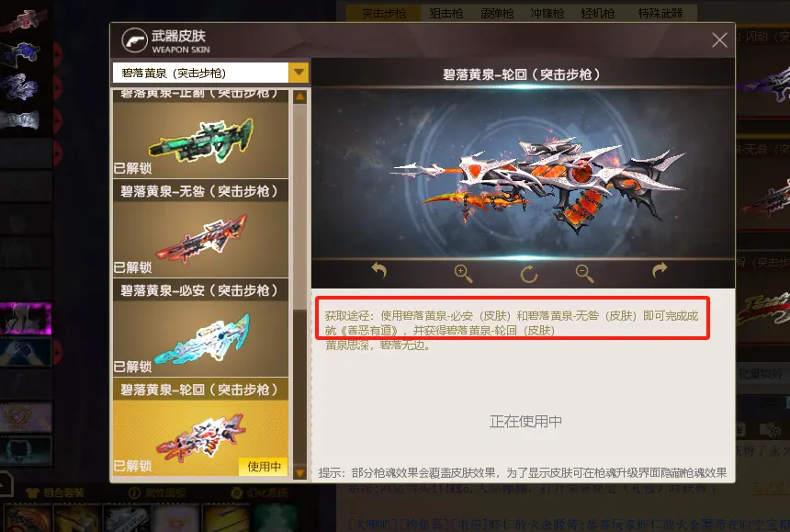Click the skin list scrollbar down arrow

coord(299,472)
